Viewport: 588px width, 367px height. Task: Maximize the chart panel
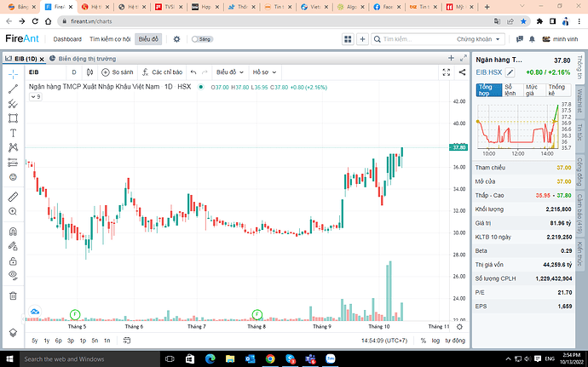(x=463, y=58)
